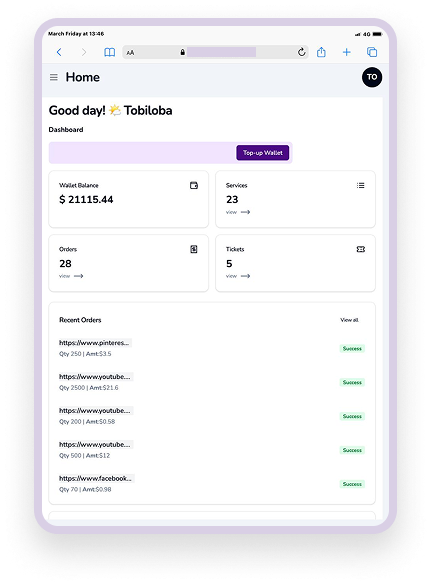The height and width of the screenshot is (584, 431).
Task: Go back with Safari's back arrow
Action: [59, 52]
